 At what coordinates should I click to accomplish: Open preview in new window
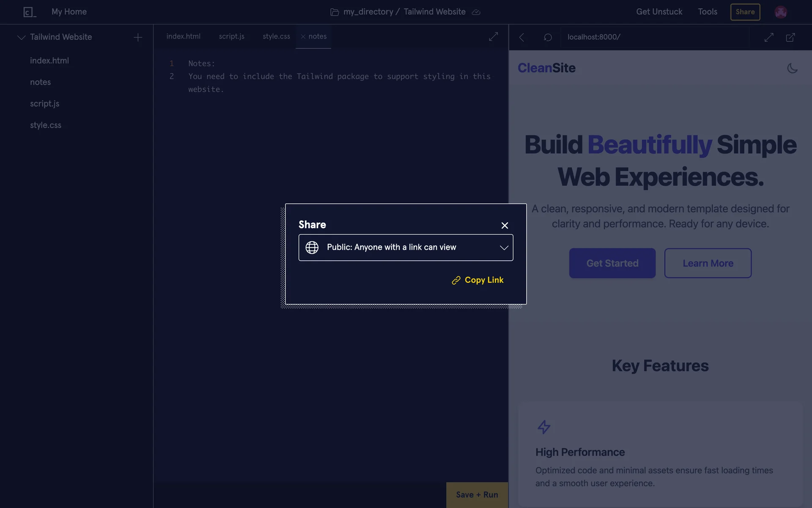point(790,37)
